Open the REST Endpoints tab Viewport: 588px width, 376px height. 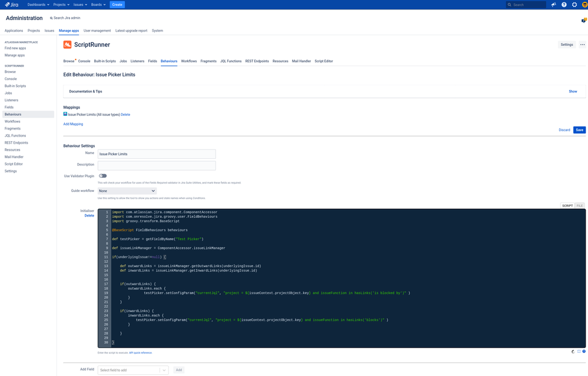257,61
